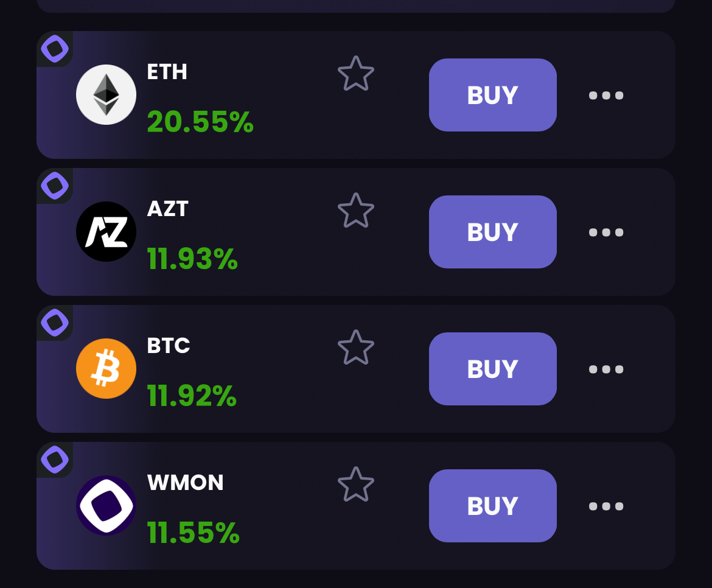This screenshot has height=588, width=712.
Task: Click the BUY button for ETH
Action: [492, 95]
